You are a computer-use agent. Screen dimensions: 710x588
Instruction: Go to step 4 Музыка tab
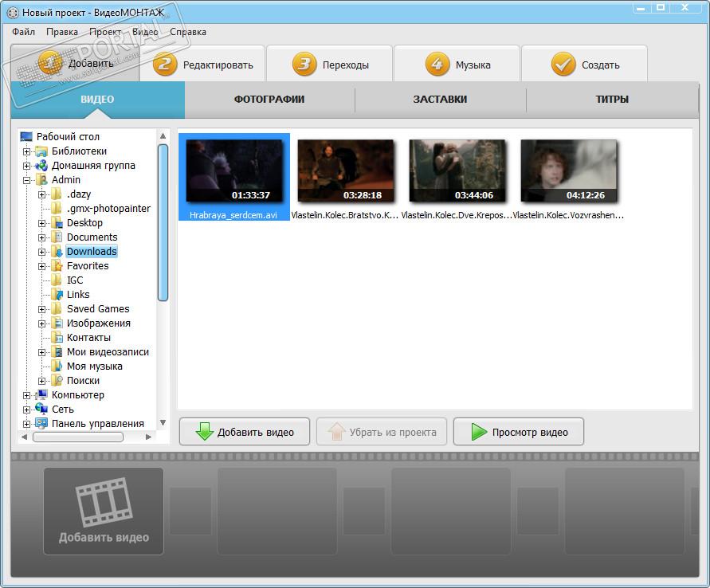tap(457, 64)
